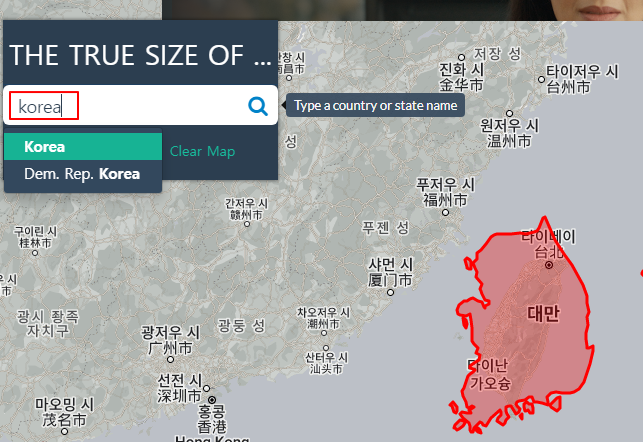
Task: Click the 광저우 시 广州市 city marker
Action: click(170, 360)
